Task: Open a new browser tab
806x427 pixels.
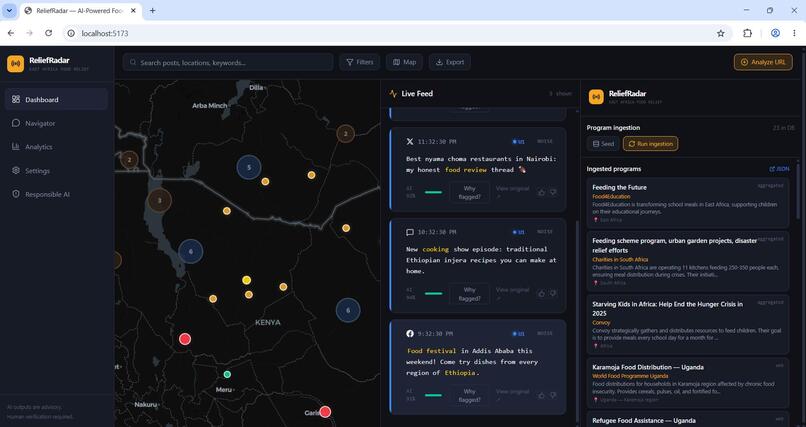Action: (x=152, y=10)
